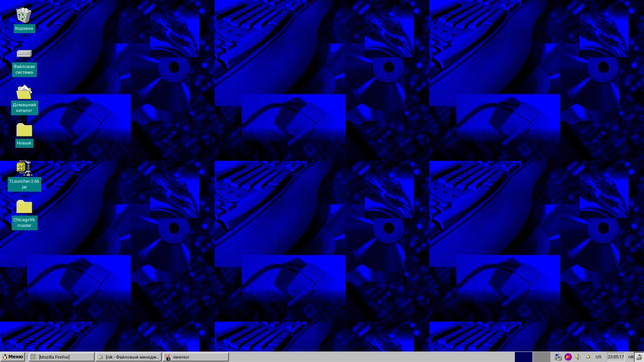Click the US keyboard layout indicator

click(x=599, y=357)
